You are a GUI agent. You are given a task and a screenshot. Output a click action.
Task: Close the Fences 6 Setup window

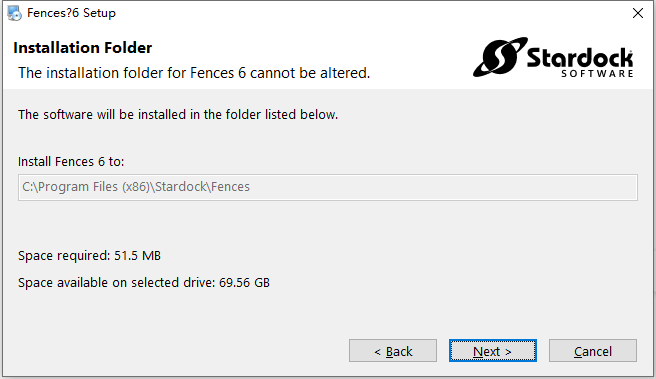pyautogui.click(x=638, y=13)
